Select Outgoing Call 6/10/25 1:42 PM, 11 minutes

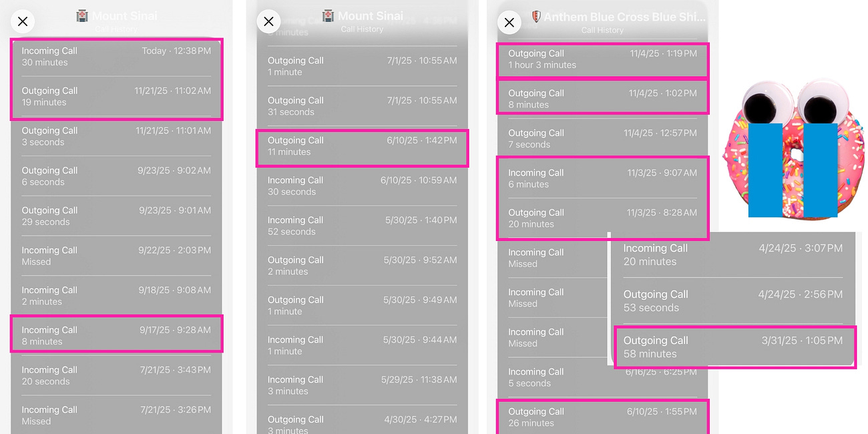(363, 146)
